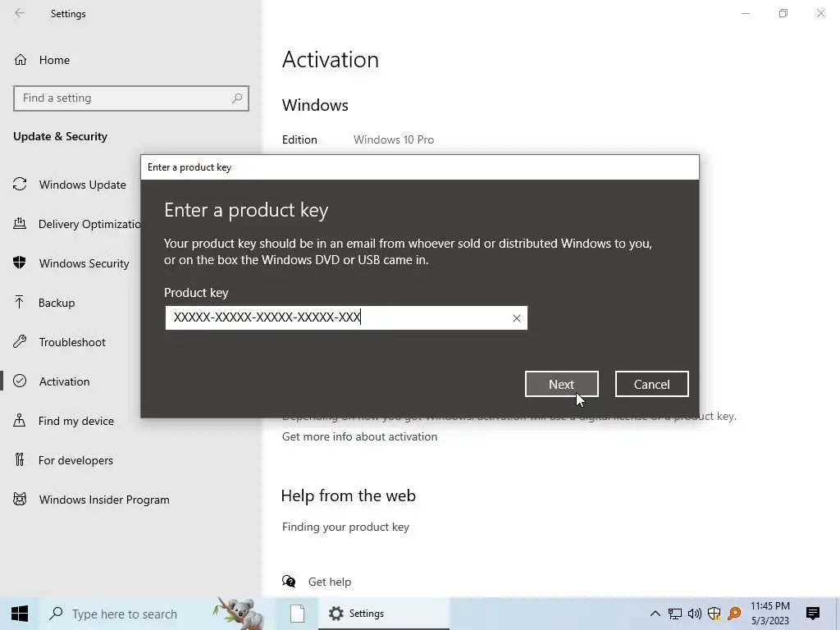Click the Get help link
This screenshot has width=840, height=630.
(x=330, y=582)
